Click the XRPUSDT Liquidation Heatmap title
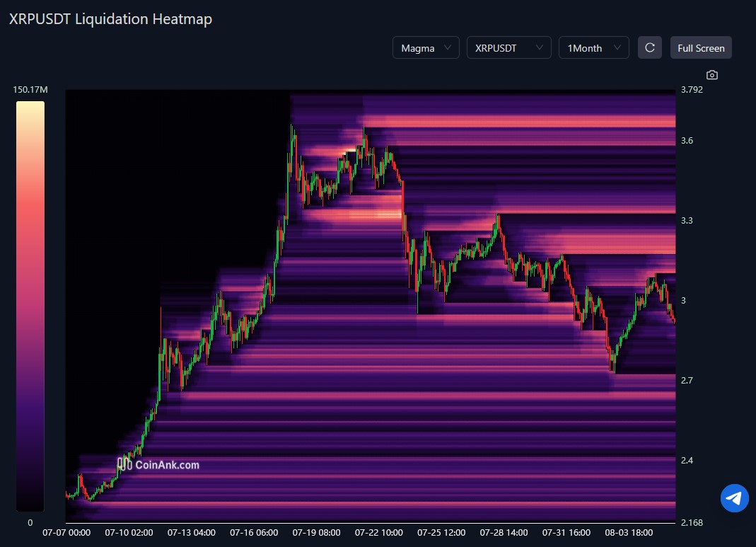This screenshot has width=756, height=547. (110, 19)
